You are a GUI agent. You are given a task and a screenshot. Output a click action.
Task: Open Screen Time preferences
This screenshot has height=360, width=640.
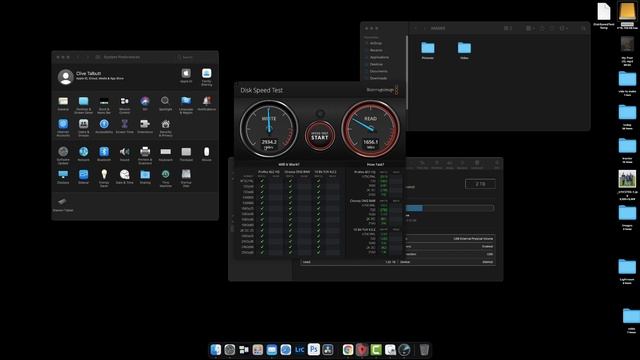(124, 126)
